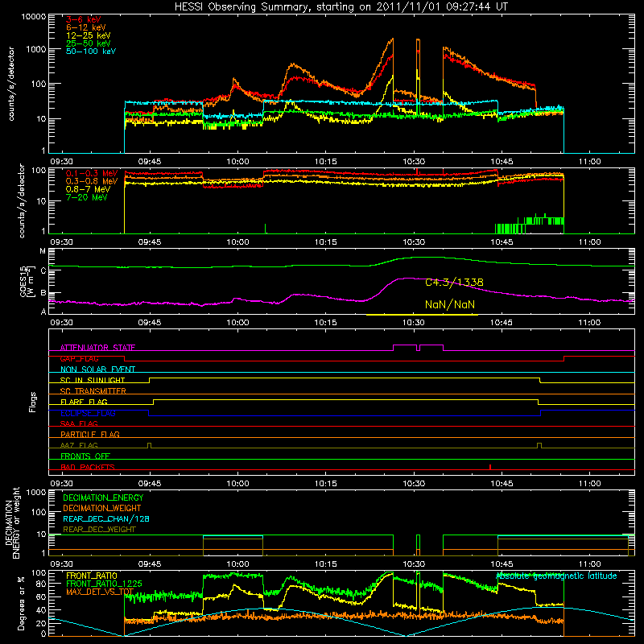Click the yellow GOES flare interval bar
Image resolution: width=644 pixels, height=644 pixels.
[x=422, y=315]
